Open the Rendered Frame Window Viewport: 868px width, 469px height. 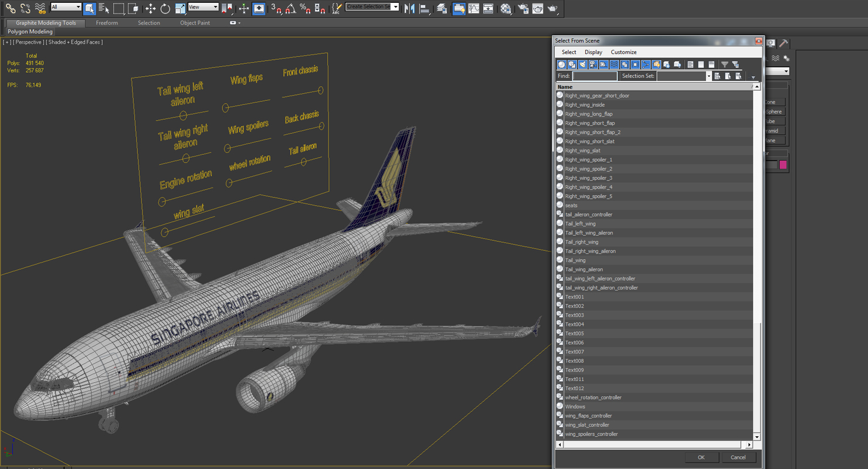click(x=538, y=8)
